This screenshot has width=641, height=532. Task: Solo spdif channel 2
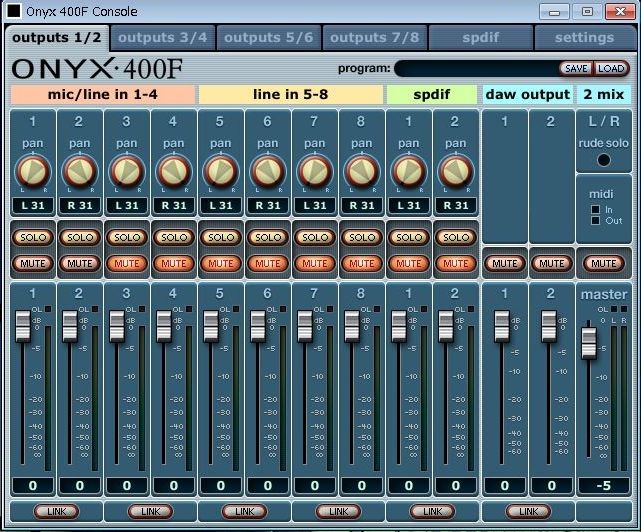(456, 237)
